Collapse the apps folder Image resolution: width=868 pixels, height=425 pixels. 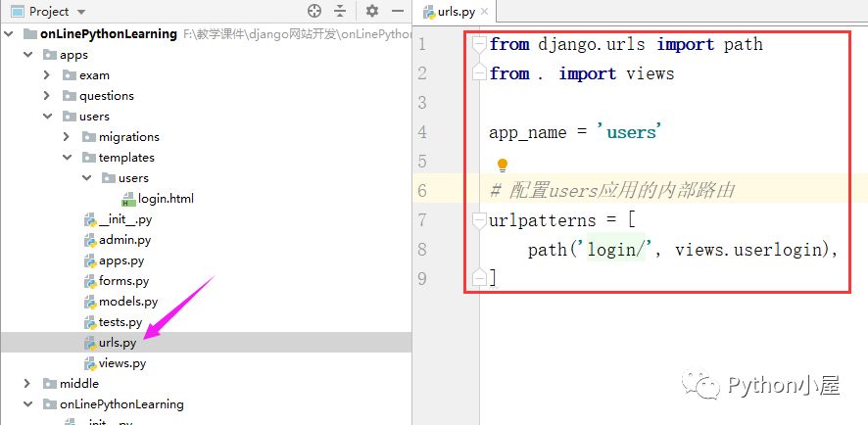[27, 55]
